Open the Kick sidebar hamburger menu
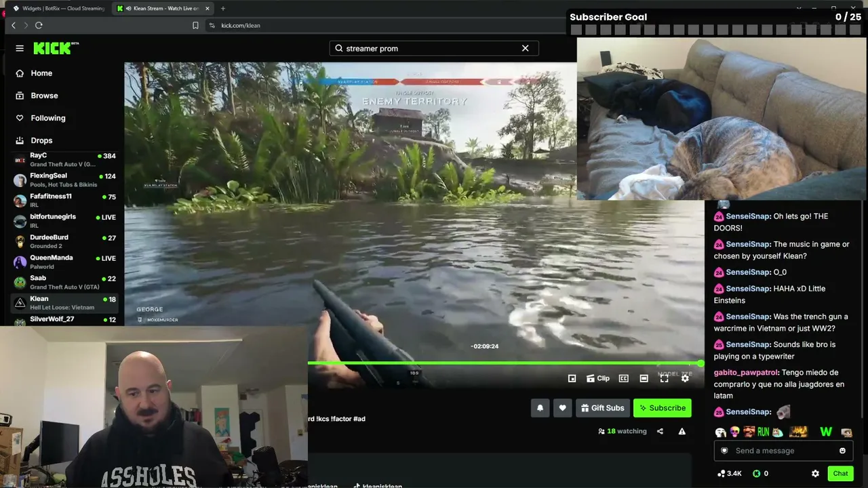 point(20,48)
